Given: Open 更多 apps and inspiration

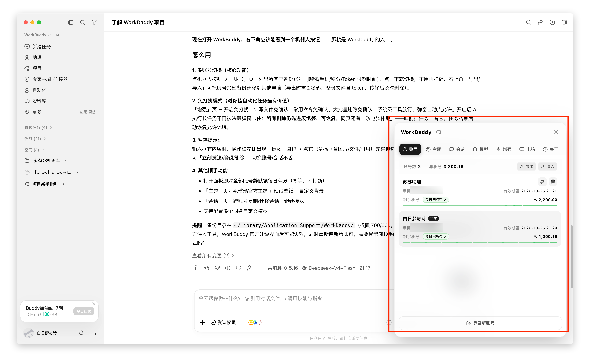Looking at the screenshot, I should pyautogui.click(x=60, y=112).
